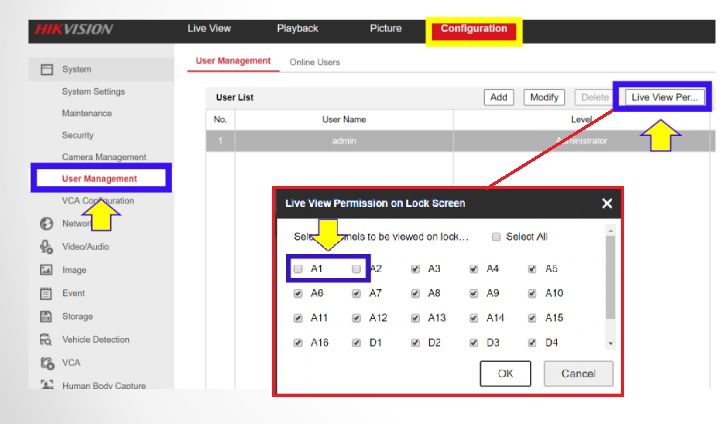Click the System panel icon in sidebar

(47, 70)
